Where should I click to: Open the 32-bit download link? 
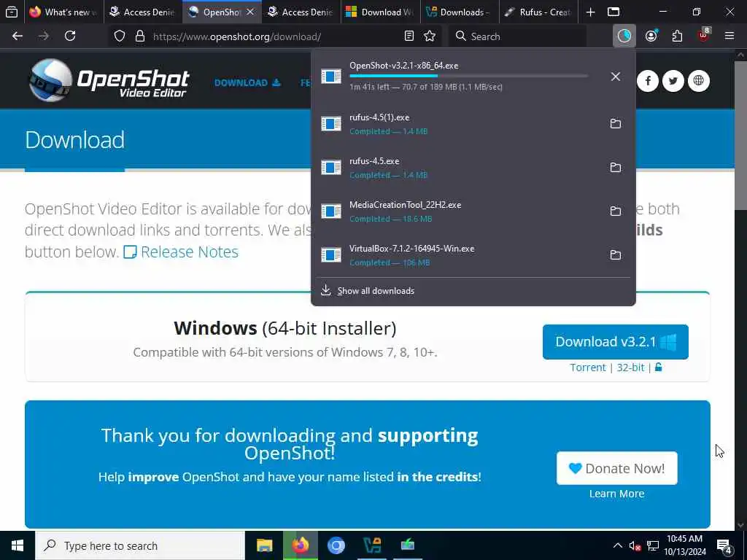pyautogui.click(x=630, y=367)
